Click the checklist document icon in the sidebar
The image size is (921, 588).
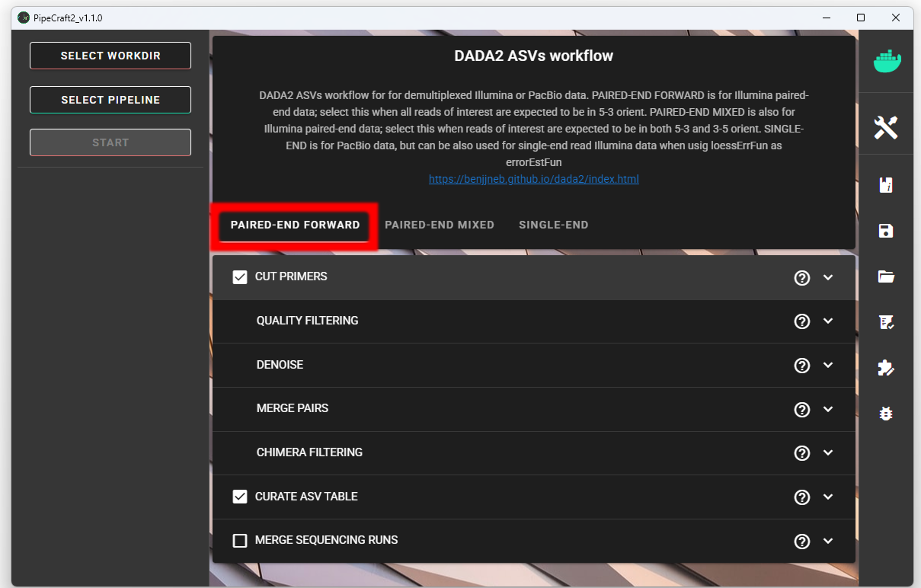(x=886, y=322)
